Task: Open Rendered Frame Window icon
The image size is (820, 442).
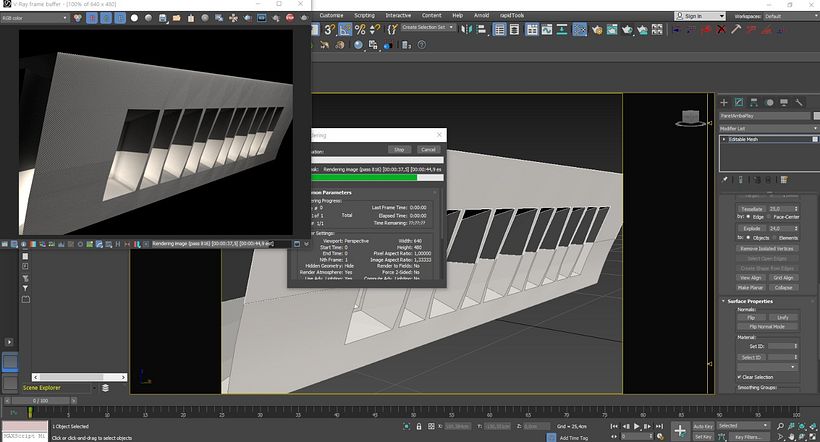Action: [612, 30]
